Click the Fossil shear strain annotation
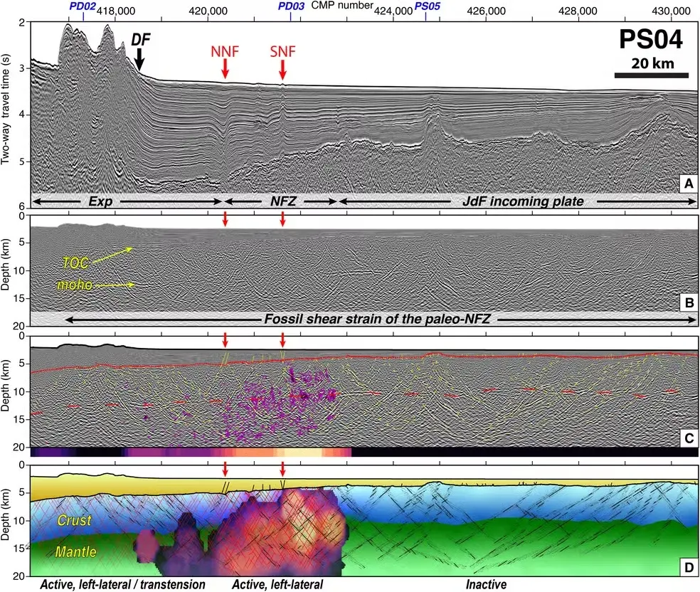 378,322
